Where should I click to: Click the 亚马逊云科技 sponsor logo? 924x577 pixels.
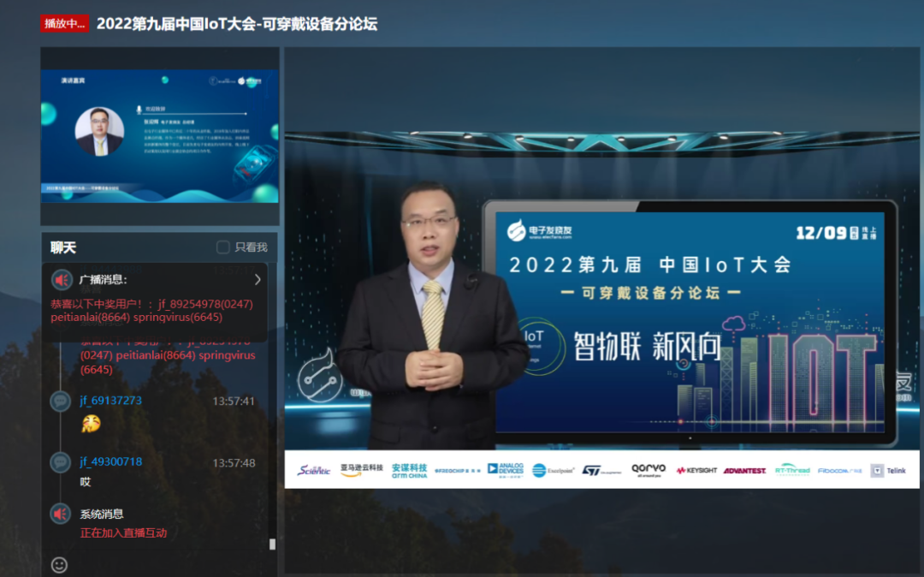coord(361,470)
